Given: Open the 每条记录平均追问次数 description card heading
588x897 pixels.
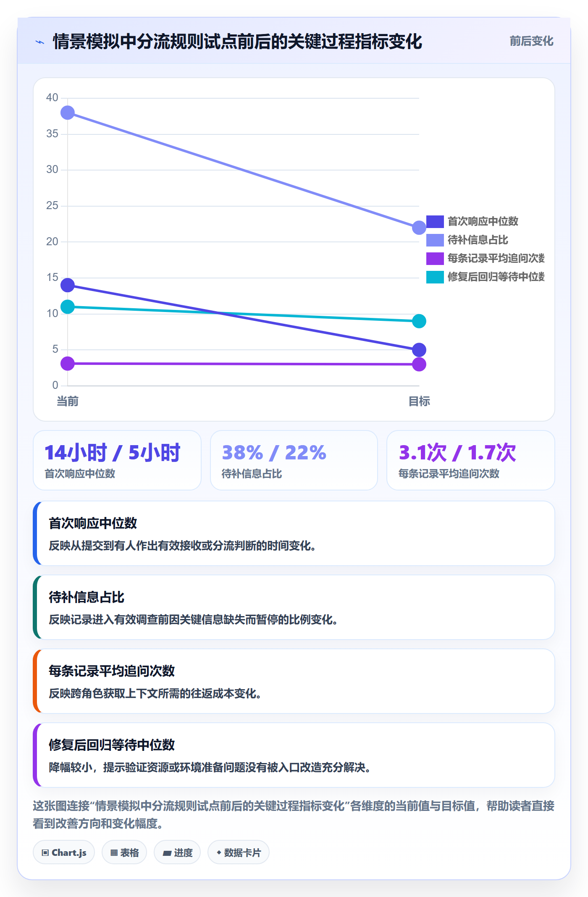Looking at the screenshot, I should coord(112,671).
